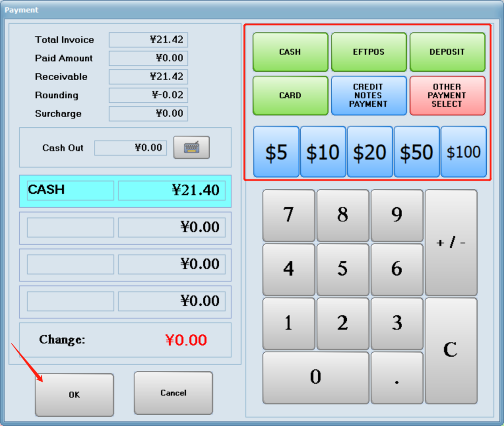Clear entry with the C key

click(451, 350)
